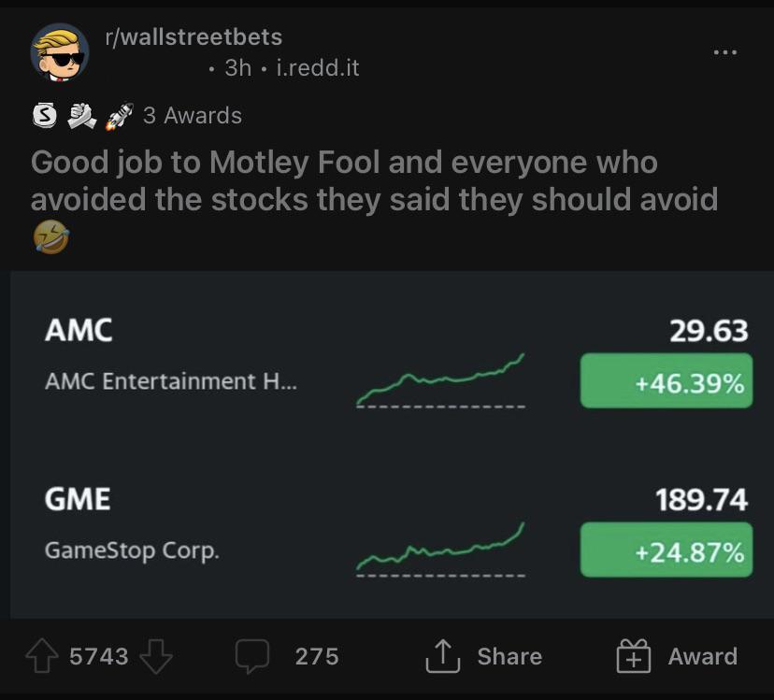
Task: Open the post overflow menu with three dots
Action: click(x=726, y=54)
